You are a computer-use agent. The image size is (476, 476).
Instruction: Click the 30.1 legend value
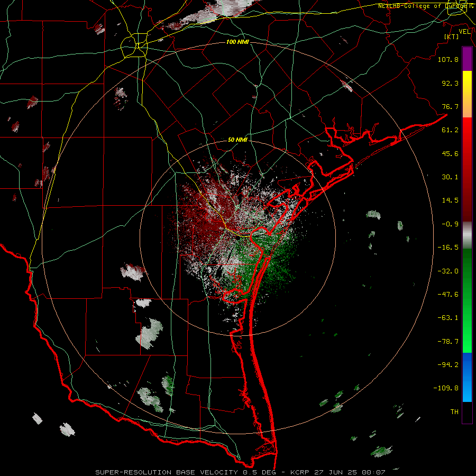tap(450, 177)
